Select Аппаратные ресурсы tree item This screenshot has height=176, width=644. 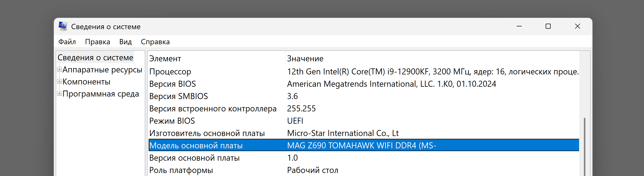click(102, 70)
